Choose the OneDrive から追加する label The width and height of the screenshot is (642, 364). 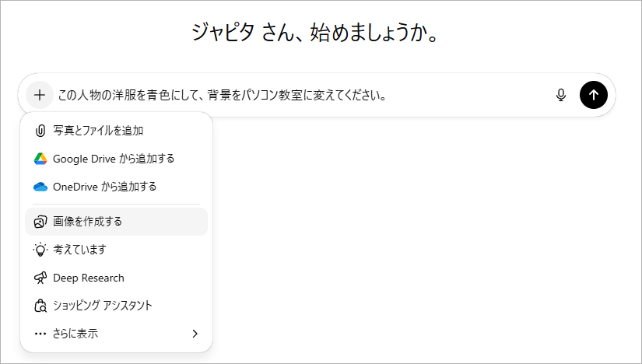105,187
